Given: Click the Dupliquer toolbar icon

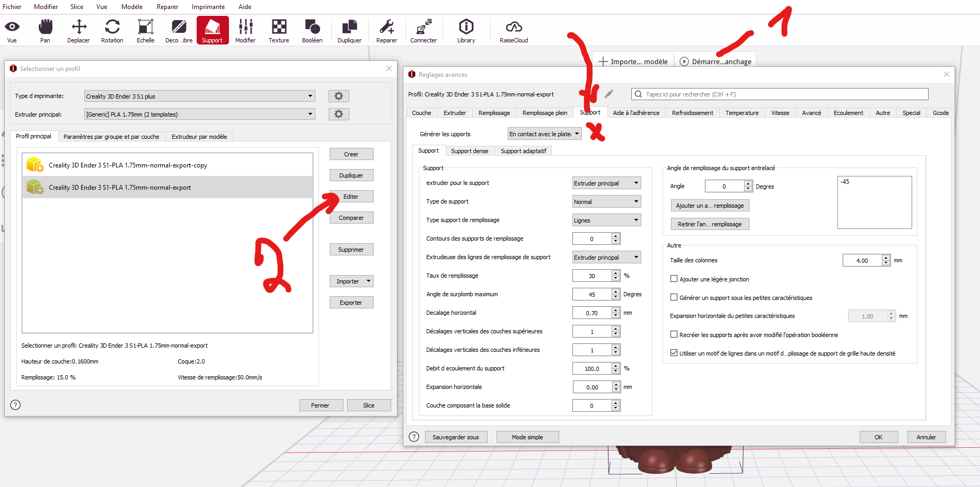Looking at the screenshot, I should pos(349,31).
